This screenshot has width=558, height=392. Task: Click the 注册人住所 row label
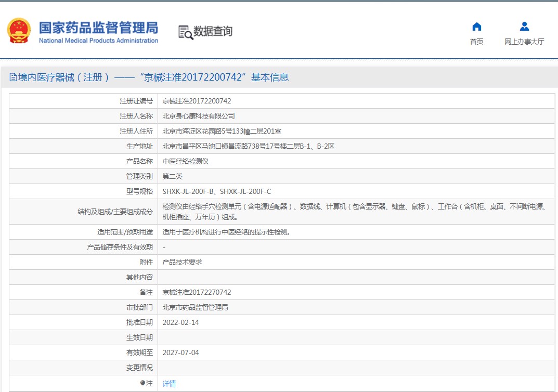click(x=136, y=131)
